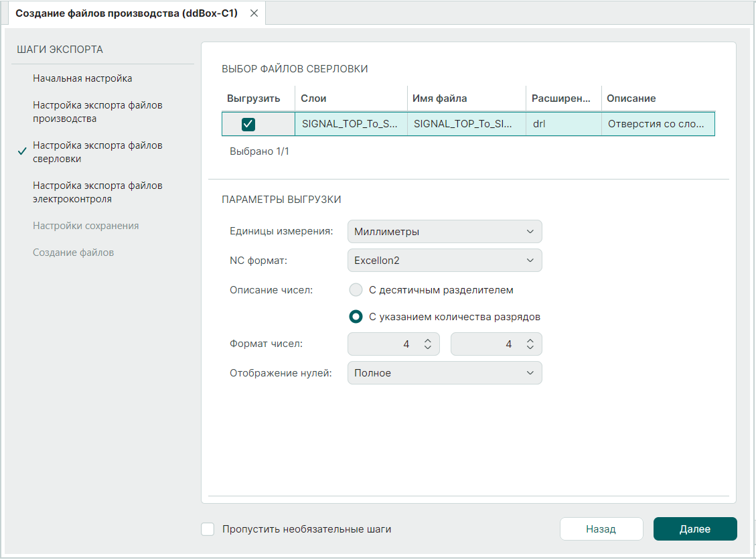This screenshot has width=756, height=560.
Task: Click the Слои column header
Action: (x=313, y=98)
